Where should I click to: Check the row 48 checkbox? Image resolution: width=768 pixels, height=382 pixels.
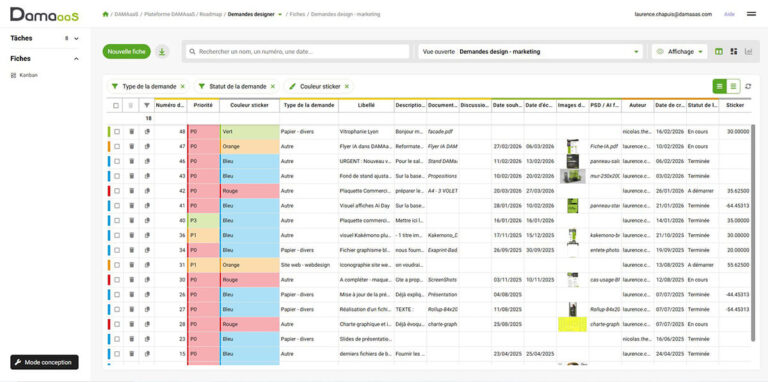[117, 132]
